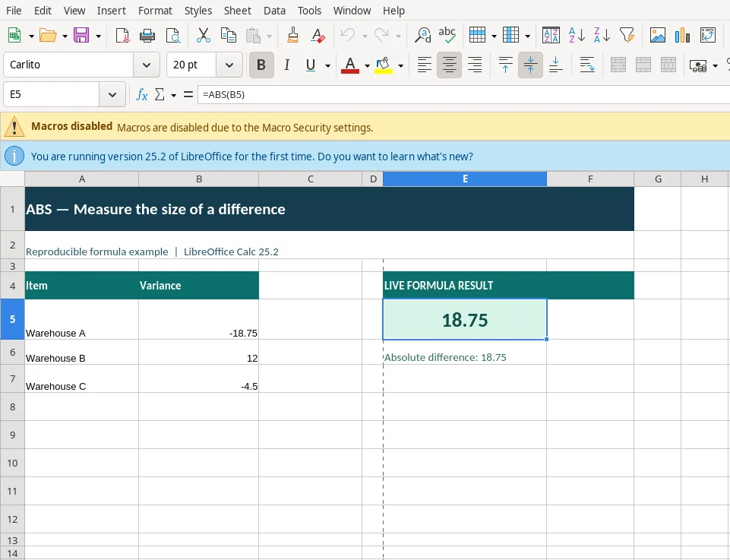Screen dimensions: 730x560
Task: Clear Direct Formatting icon
Action: (x=318, y=36)
